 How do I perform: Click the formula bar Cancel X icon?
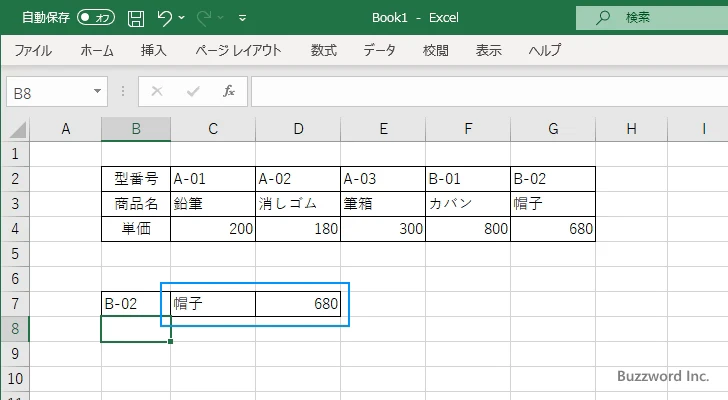(x=157, y=91)
